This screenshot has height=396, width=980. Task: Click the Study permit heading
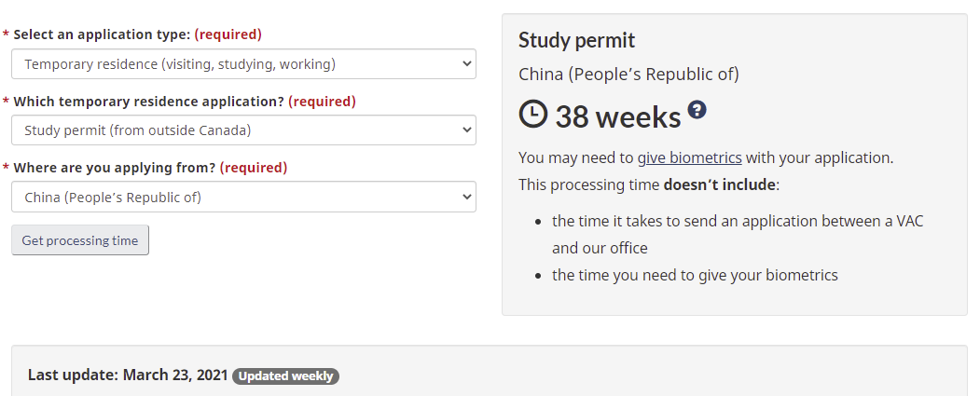click(576, 40)
